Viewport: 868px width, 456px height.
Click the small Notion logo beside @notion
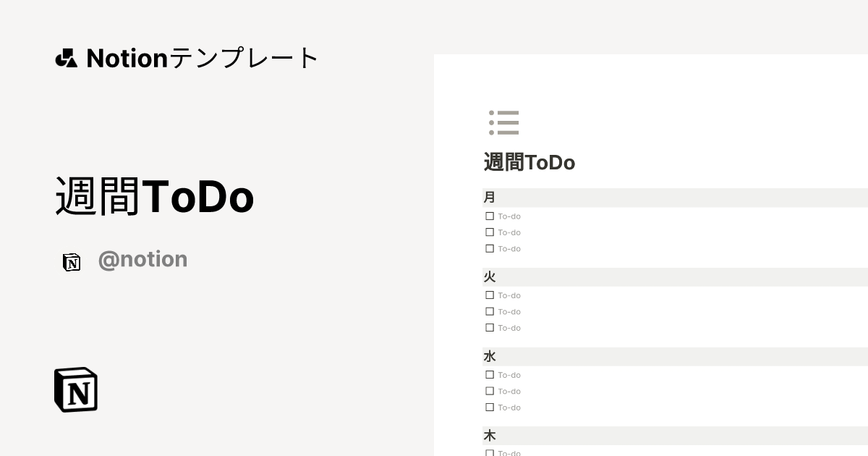coord(72,262)
